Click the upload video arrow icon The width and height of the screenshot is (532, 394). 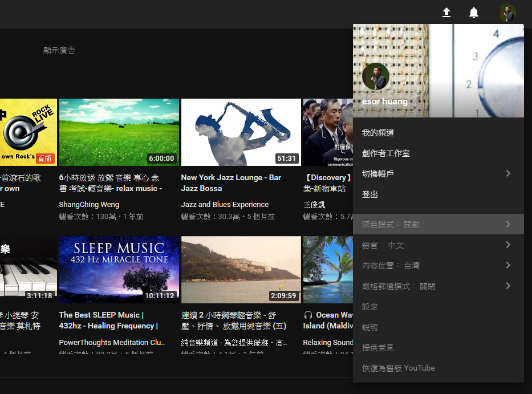tap(446, 13)
